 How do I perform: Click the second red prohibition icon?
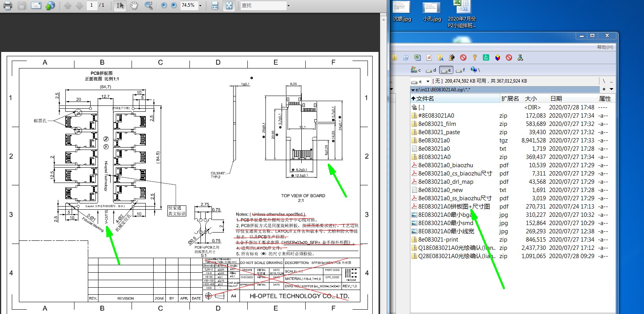pyautogui.click(x=509, y=57)
